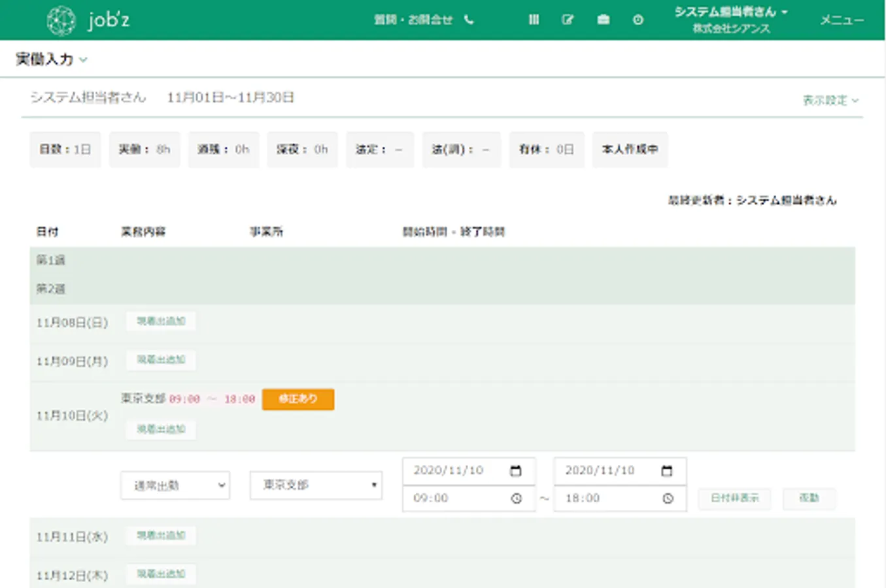Image resolution: width=886 pixels, height=588 pixels.
Task: Click the 11月09日(月) date label
Action: pos(72,361)
